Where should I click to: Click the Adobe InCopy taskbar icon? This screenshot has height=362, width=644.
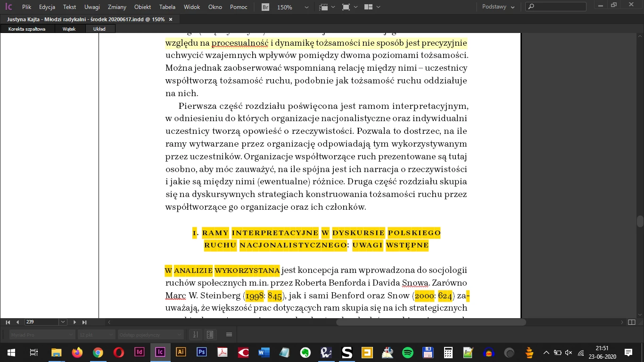click(x=160, y=352)
